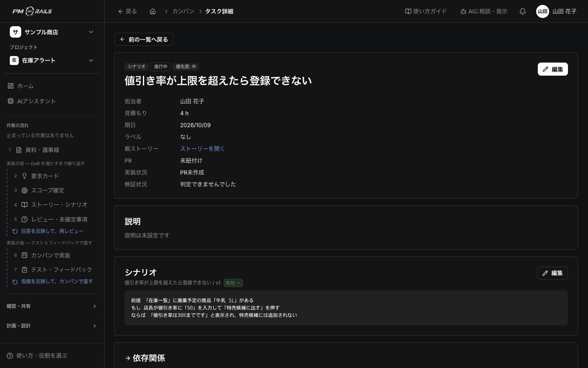Click the 判定できませんでした value
Screen dimensions: 588x368
point(208,184)
